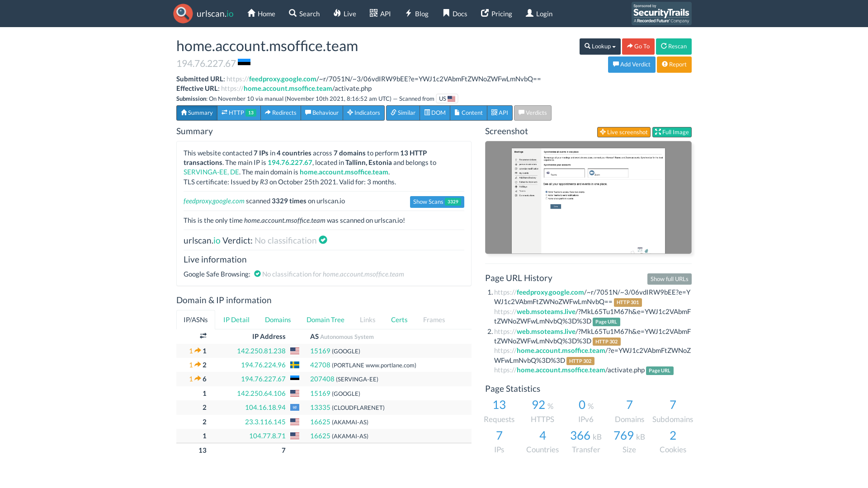Navigate to API in the top navbar
The height and width of the screenshot is (488, 868).
(380, 14)
